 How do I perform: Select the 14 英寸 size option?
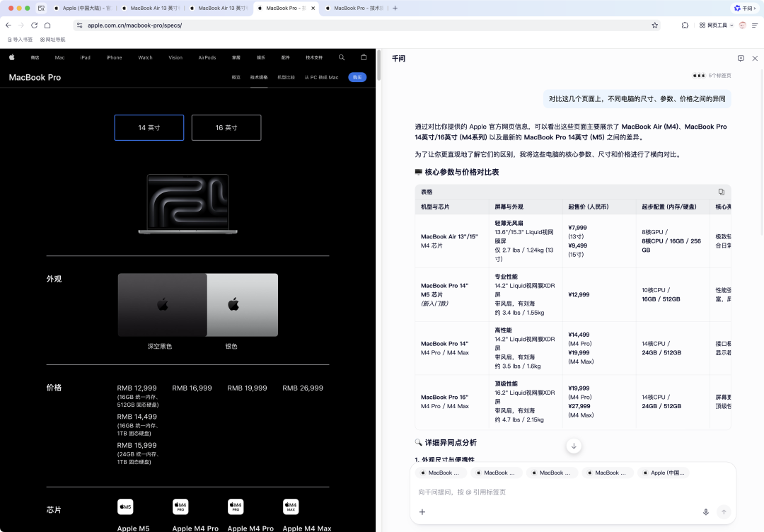point(149,127)
